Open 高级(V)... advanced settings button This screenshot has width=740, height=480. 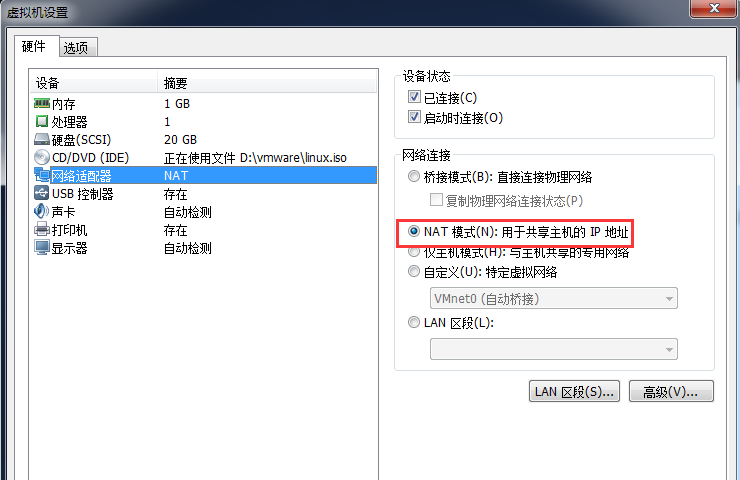coord(671,391)
